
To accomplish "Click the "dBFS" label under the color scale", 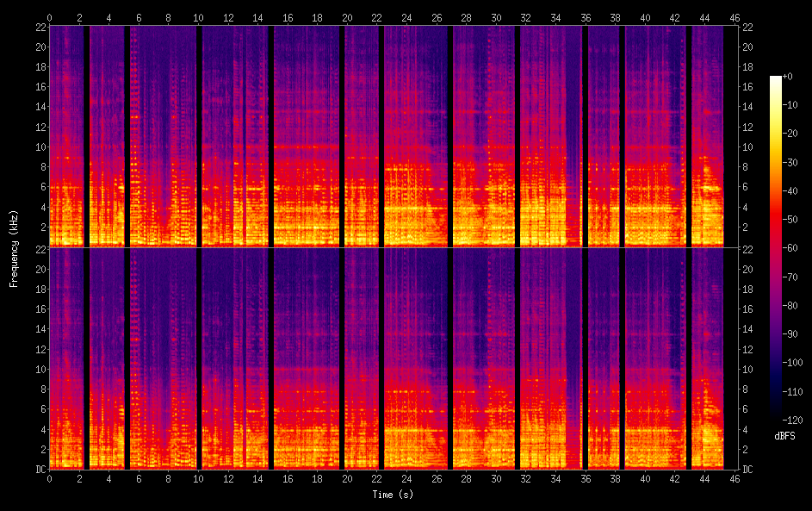I will [784, 436].
